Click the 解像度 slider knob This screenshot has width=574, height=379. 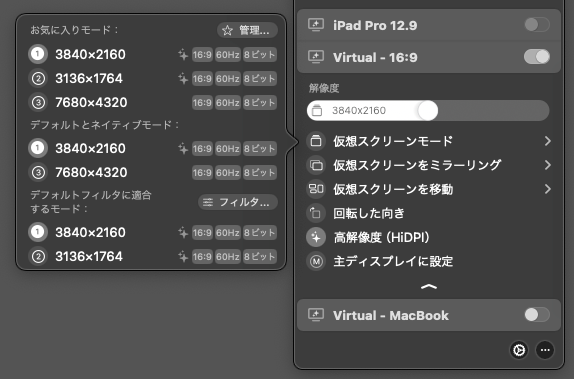tap(428, 110)
